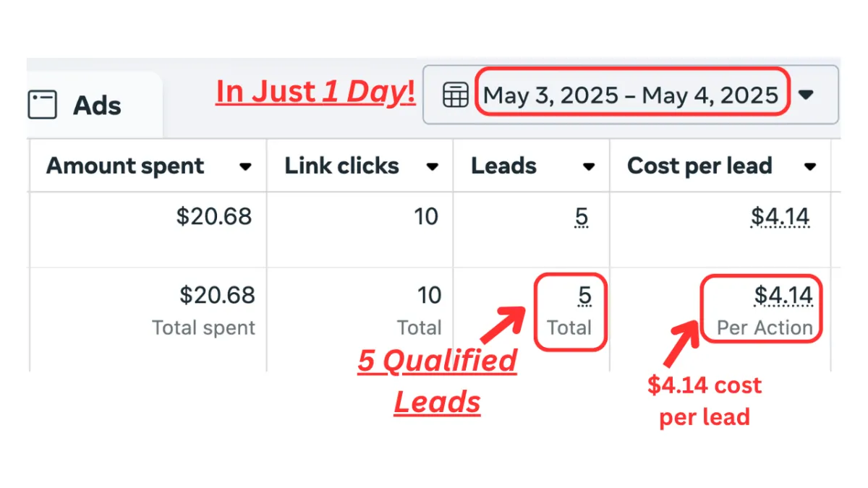Screen dimensions: 868x488
Task: Open the Cost per lead column dropdown arrow
Action: pyautogui.click(x=810, y=167)
